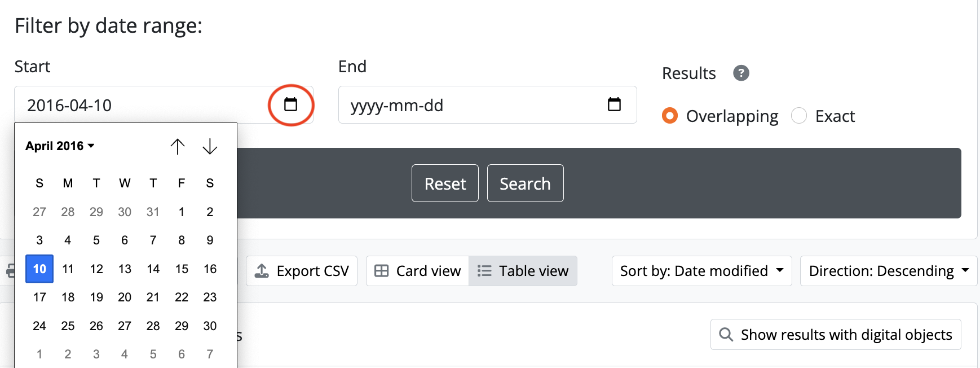
Task: Choose April 22 in the calendar
Action: click(182, 297)
